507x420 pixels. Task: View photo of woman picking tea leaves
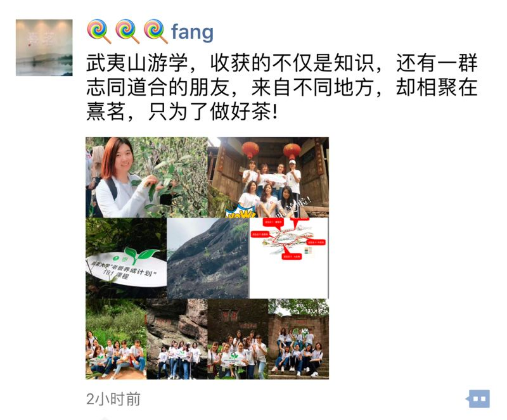click(146, 177)
